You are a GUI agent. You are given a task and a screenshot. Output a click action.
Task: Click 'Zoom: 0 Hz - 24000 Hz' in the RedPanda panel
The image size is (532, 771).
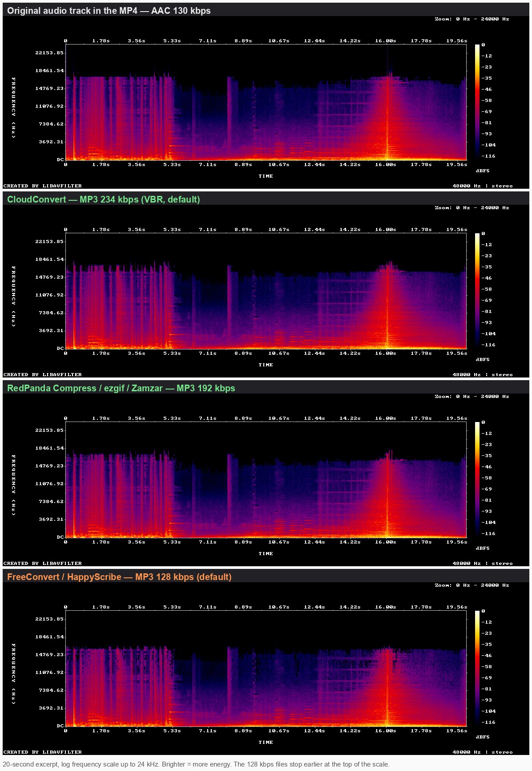[472, 397]
